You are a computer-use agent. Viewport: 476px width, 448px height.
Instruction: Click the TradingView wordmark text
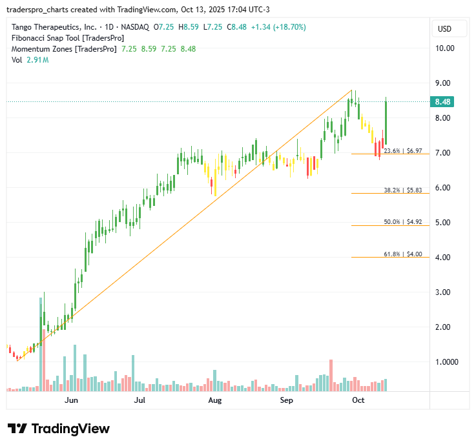pos(70,429)
